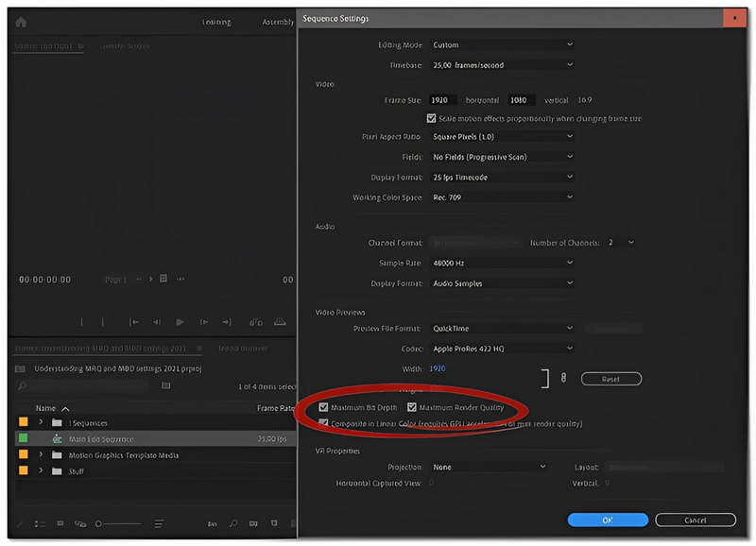The height and width of the screenshot is (546, 756).
Task: Expand the Stuff bin
Action: click(x=41, y=470)
